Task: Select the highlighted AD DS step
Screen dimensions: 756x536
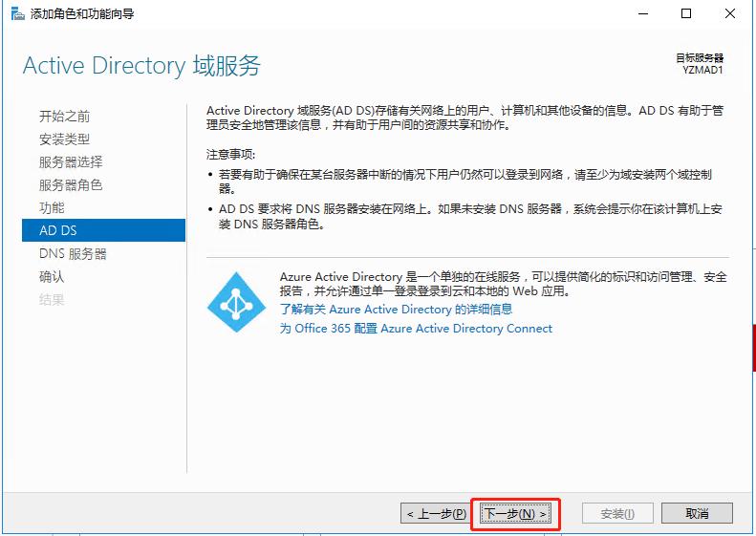Action: [103, 230]
